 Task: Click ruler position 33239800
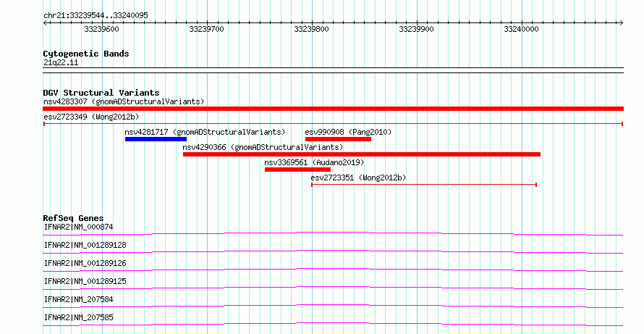tap(311, 29)
